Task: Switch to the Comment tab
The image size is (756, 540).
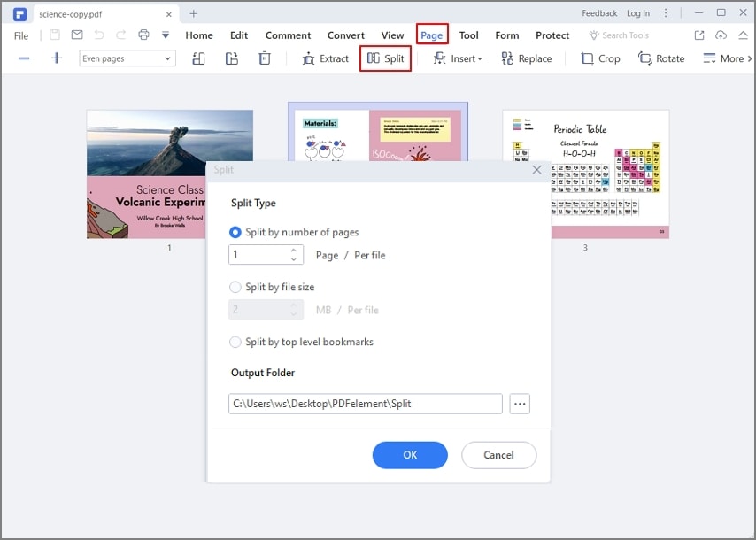Action: point(288,35)
